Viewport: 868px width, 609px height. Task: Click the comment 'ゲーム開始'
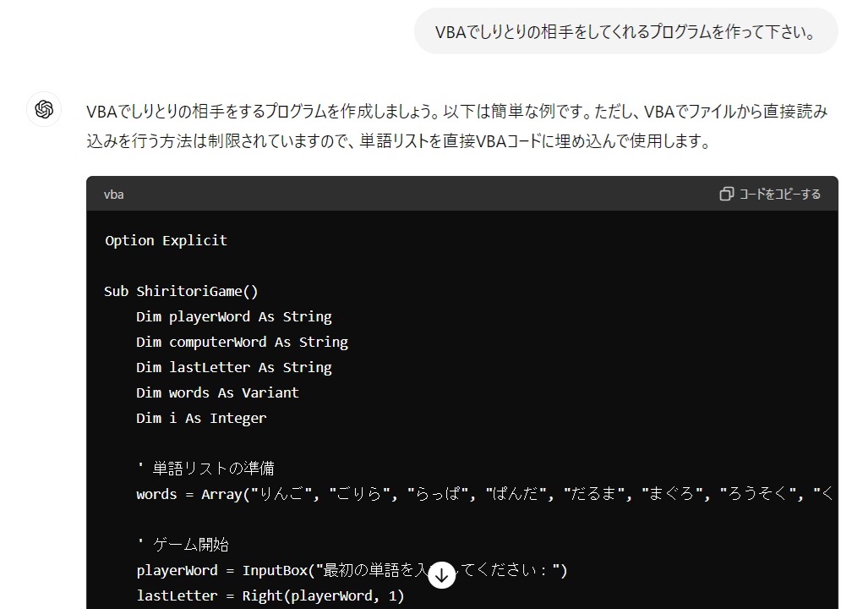(x=190, y=545)
